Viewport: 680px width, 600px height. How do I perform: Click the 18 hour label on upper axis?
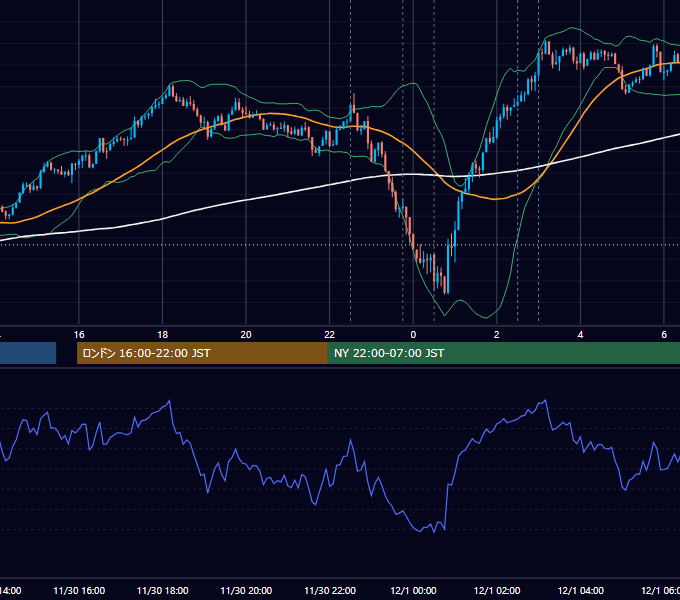pos(163,335)
